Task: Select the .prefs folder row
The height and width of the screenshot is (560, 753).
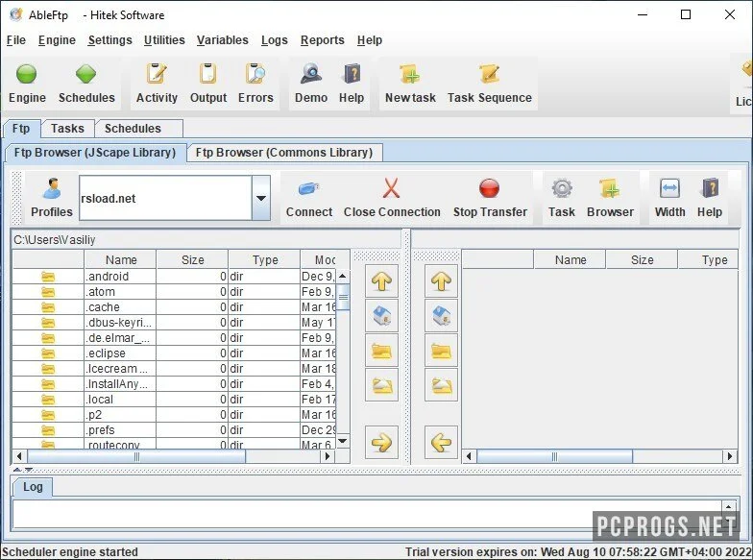Action: (174, 430)
